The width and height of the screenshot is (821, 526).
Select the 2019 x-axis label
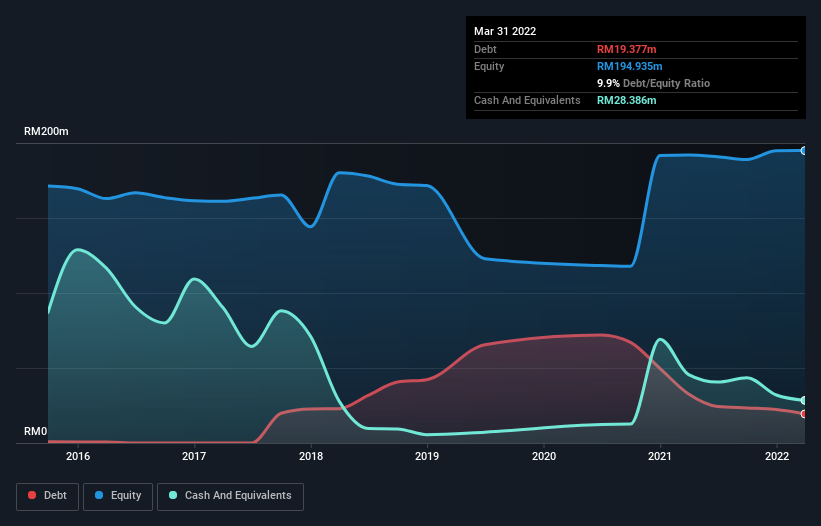point(427,456)
